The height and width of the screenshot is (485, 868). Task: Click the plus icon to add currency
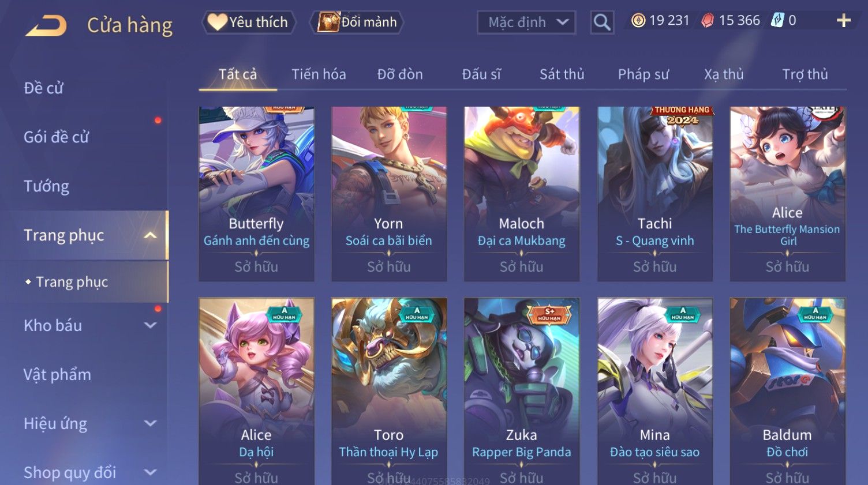click(x=844, y=21)
